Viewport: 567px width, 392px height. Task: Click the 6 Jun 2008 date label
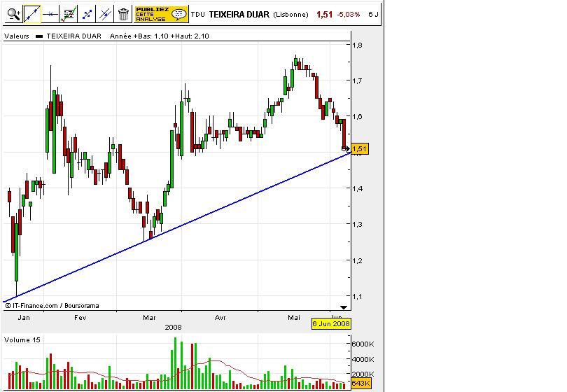click(x=331, y=323)
